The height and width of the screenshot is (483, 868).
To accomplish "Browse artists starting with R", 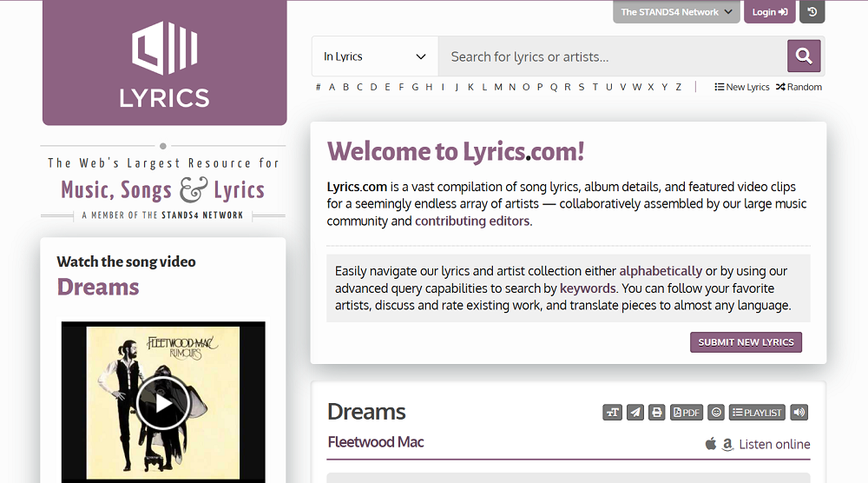I will pos(568,87).
